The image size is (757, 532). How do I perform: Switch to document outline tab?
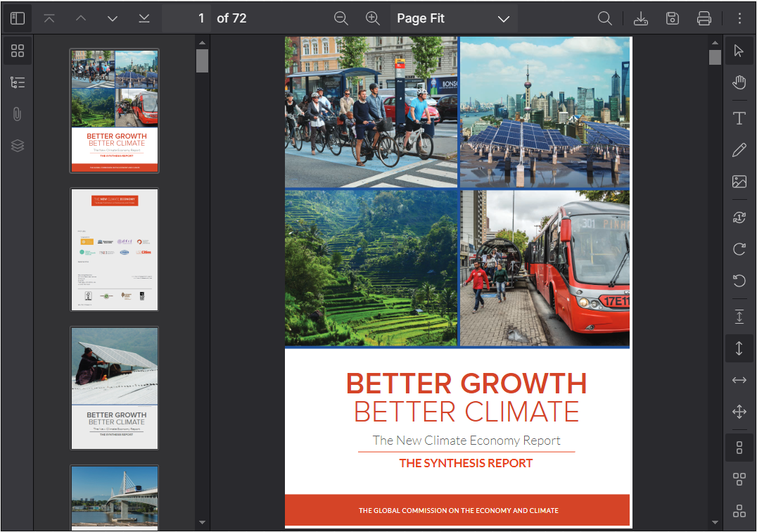tap(18, 82)
